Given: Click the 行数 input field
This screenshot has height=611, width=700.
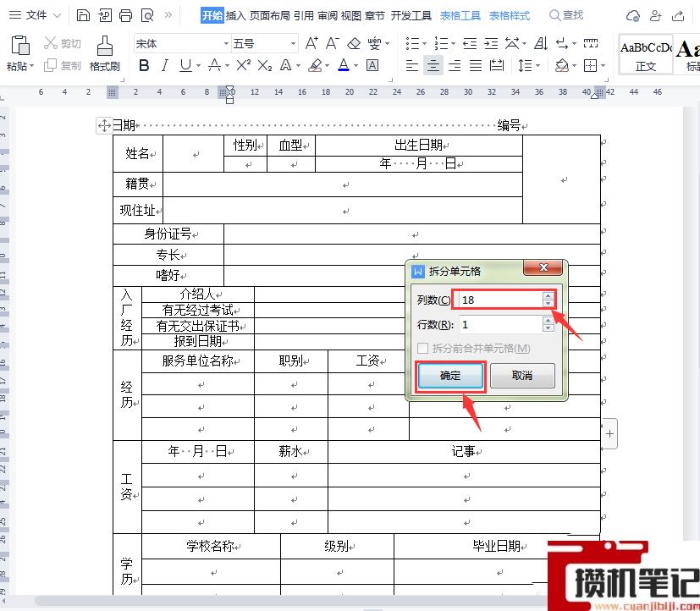Looking at the screenshot, I should (x=500, y=324).
